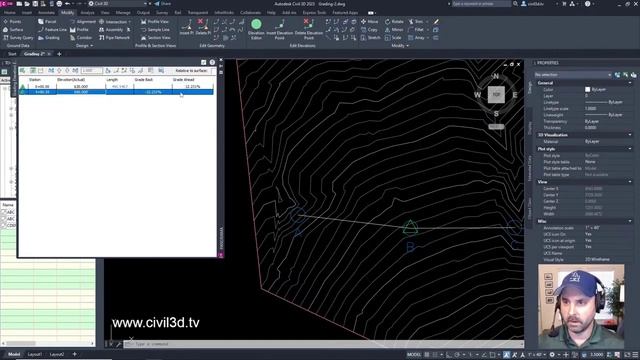Click the Parcel tool
This screenshot has width=640, height=360.
(47, 22)
